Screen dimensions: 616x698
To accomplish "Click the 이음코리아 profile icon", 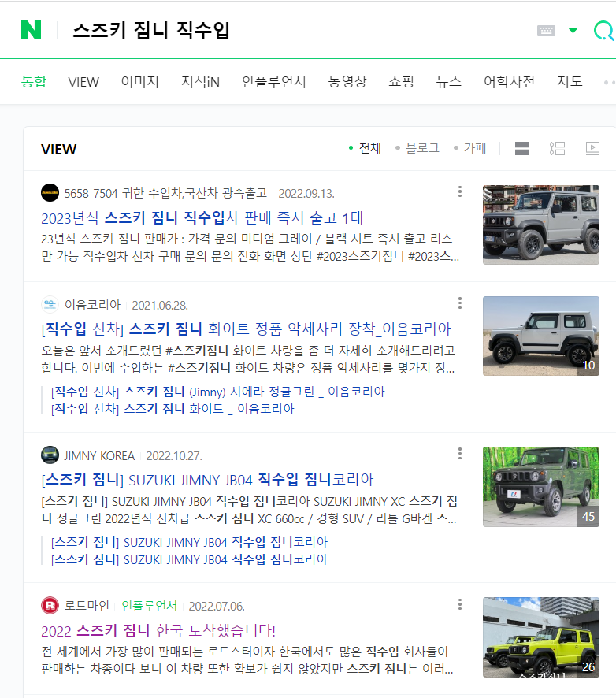I will [x=50, y=304].
